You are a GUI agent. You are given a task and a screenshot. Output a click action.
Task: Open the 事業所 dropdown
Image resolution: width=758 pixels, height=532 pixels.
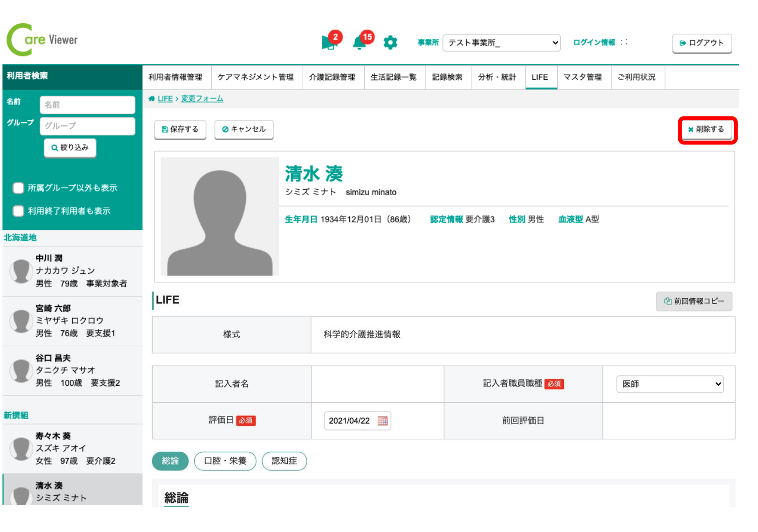pos(501,43)
